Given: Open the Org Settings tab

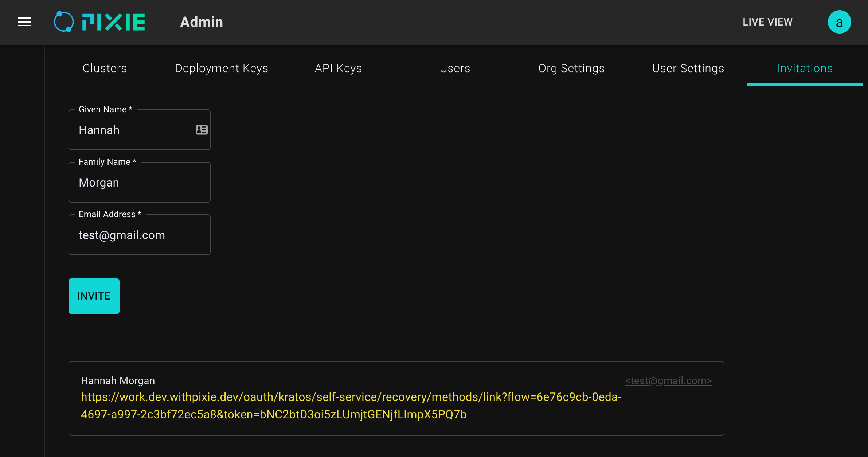Looking at the screenshot, I should [x=571, y=68].
